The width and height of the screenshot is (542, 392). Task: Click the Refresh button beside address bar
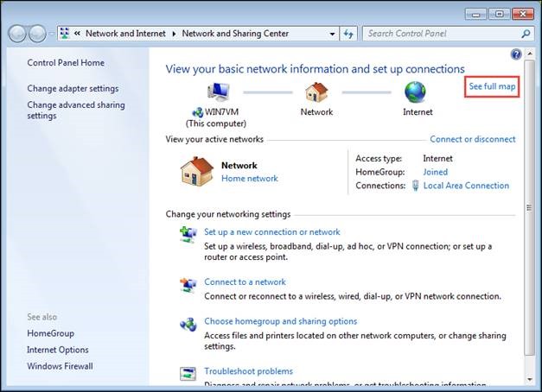(348, 34)
